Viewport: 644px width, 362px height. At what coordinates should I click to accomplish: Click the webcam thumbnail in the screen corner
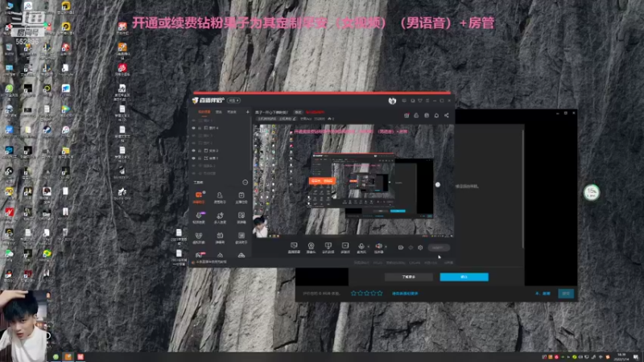(x=25, y=326)
